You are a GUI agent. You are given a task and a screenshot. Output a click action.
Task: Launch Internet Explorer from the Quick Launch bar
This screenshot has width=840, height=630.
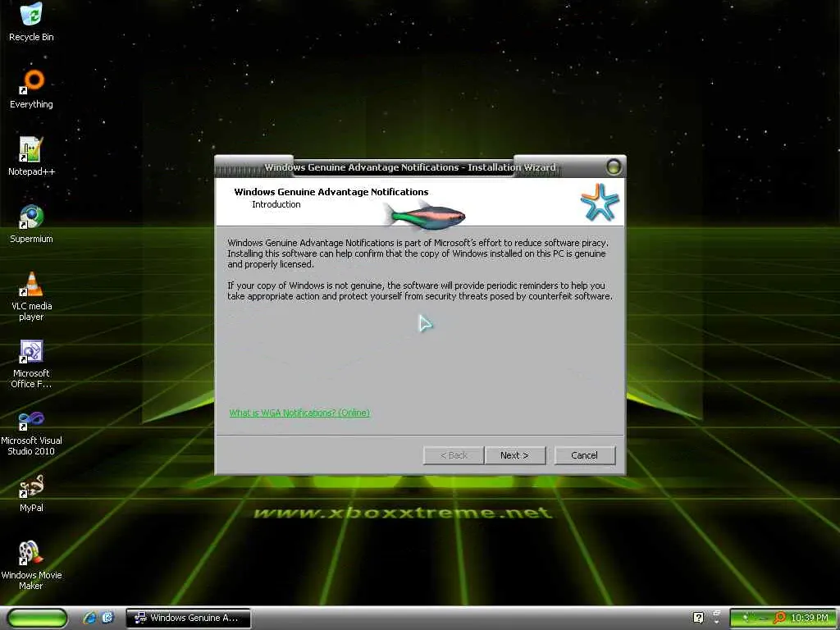point(89,618)
